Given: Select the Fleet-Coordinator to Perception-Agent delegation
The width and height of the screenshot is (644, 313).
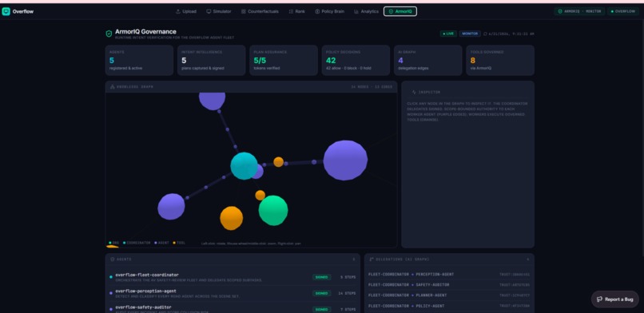Looking at the screenshot, I should (449, 274).
